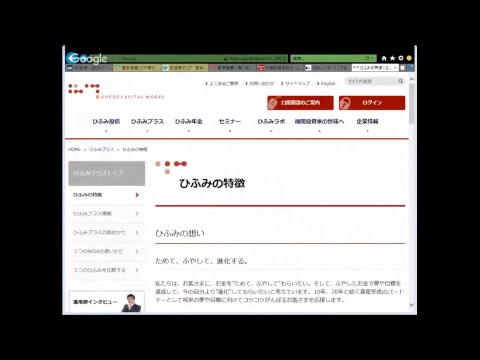Image resolution: width=480 pixels, height=360 pixels.
Task: Click the favorites star icon
Action: [x=393, y=58]
